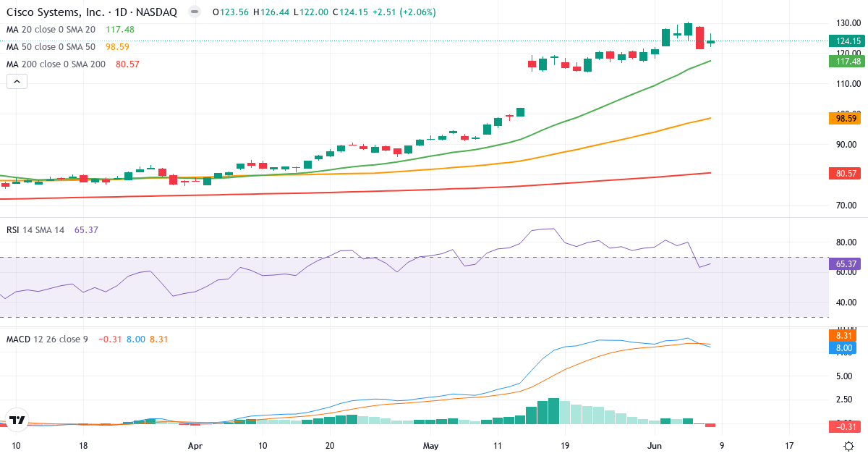Click the market status pill icon
Viewport: 868px width, 456px height.
point(194,12)
